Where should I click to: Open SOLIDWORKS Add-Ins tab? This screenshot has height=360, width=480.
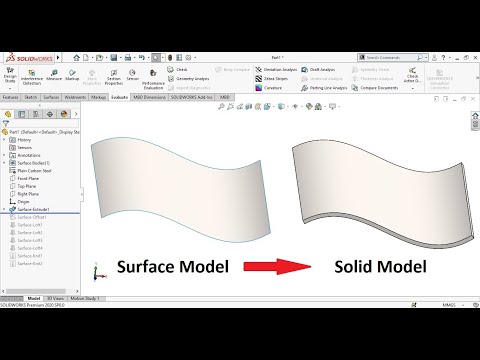click(x=192, y=97)
